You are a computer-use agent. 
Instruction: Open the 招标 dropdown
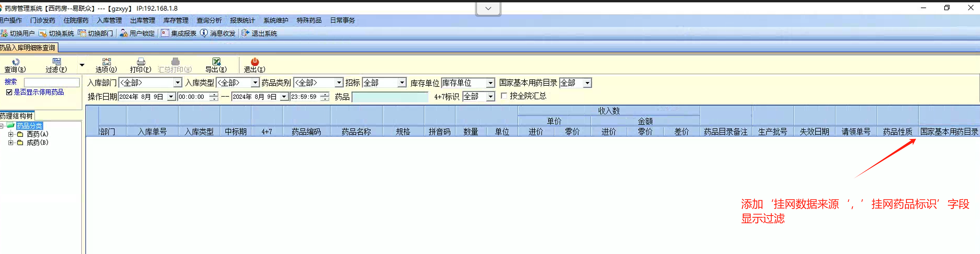[x=402, y=83]
